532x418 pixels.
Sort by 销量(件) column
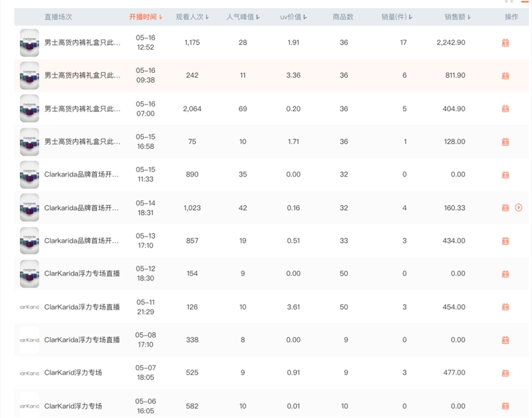(x=396, y=17)
